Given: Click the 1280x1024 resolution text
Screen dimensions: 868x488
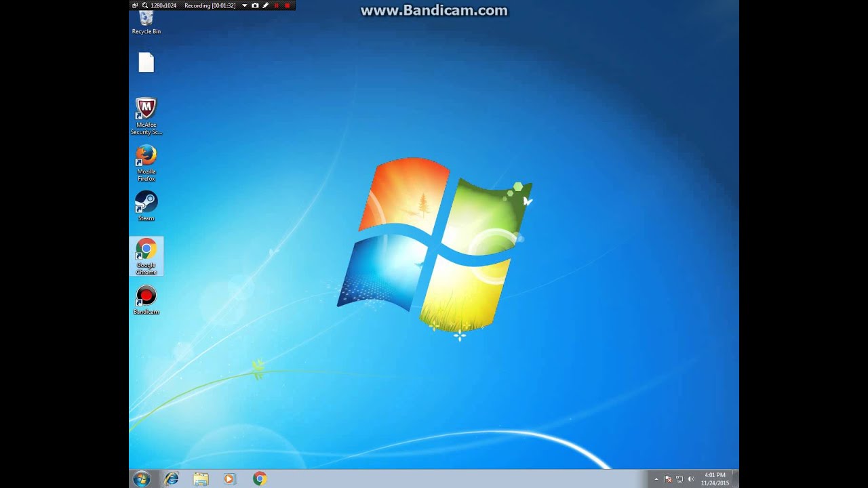Looking at the screenshot, I should point(163,5).
